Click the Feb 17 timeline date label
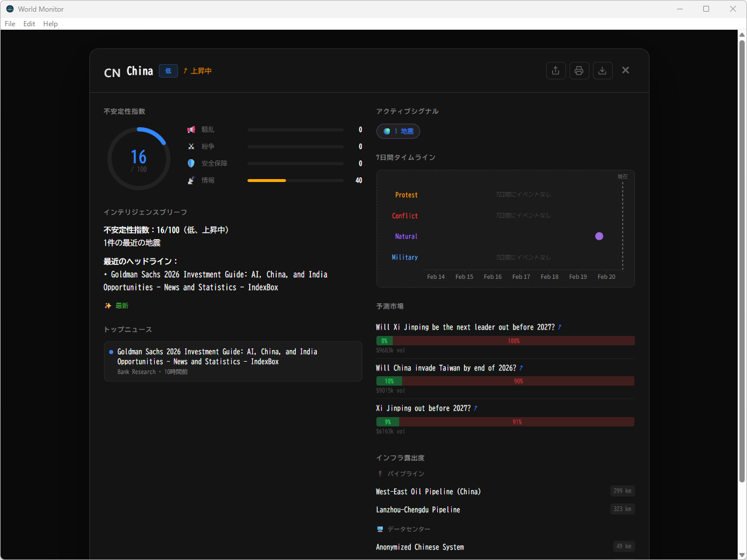The image size is (747, 560). click(521, 277)
